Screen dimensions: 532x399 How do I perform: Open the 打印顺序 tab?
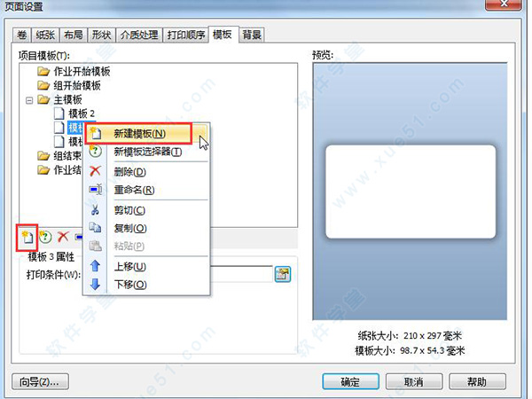(x=186, y=35)
